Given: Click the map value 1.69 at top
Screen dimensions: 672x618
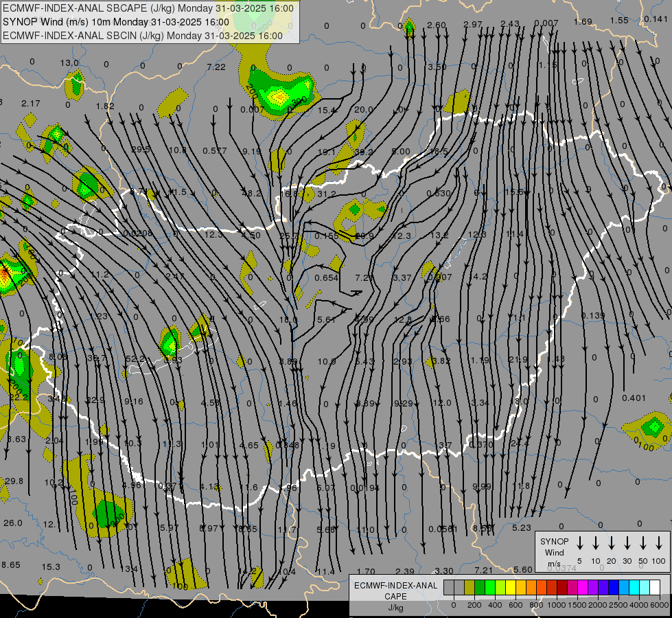Looking at the screenshot, I should click(x=583, y=21).
